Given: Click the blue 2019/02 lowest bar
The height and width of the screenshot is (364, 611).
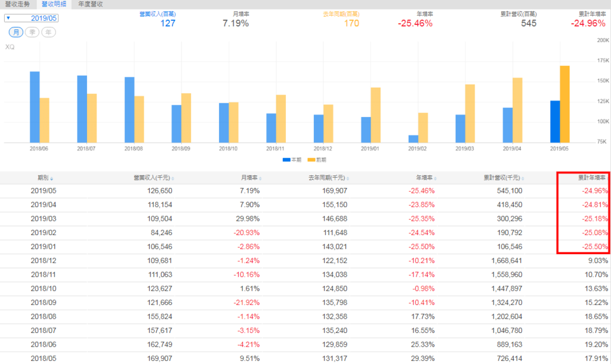Looking at the screenshot, I should tap(413, 139).
